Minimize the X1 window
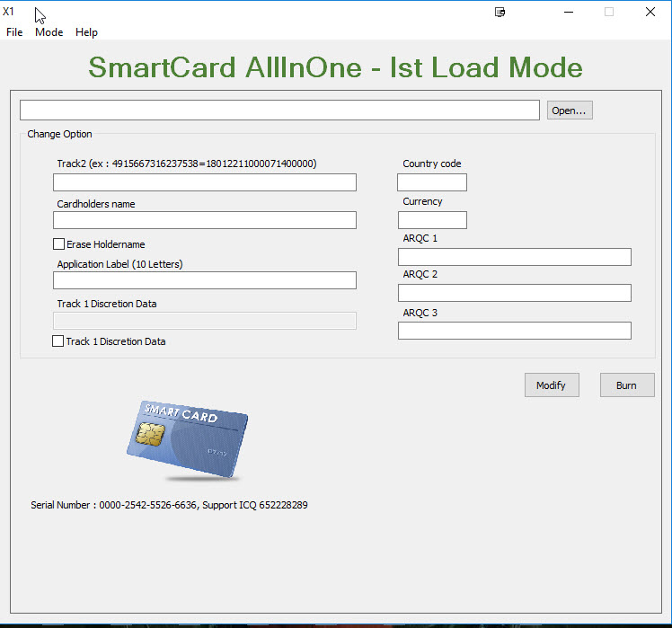Image resolution: width=672 pixels, height=628 pixels. tap(569, 12)
